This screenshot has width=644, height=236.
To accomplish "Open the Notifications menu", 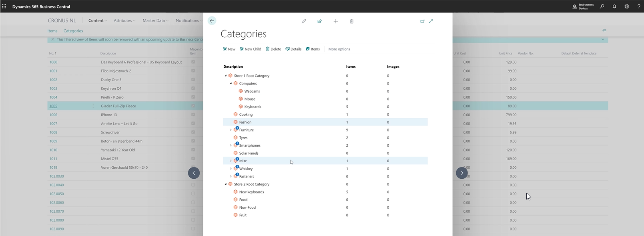I will click(189, 20).
